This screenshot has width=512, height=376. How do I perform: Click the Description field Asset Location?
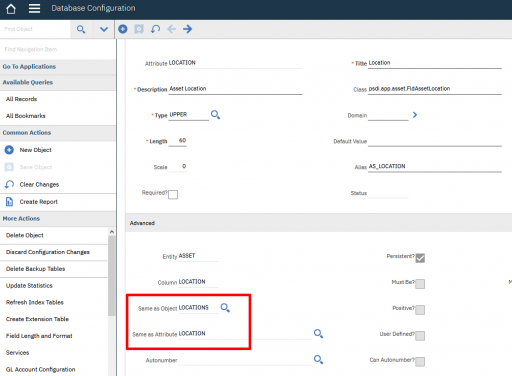(x=235, y=89)
